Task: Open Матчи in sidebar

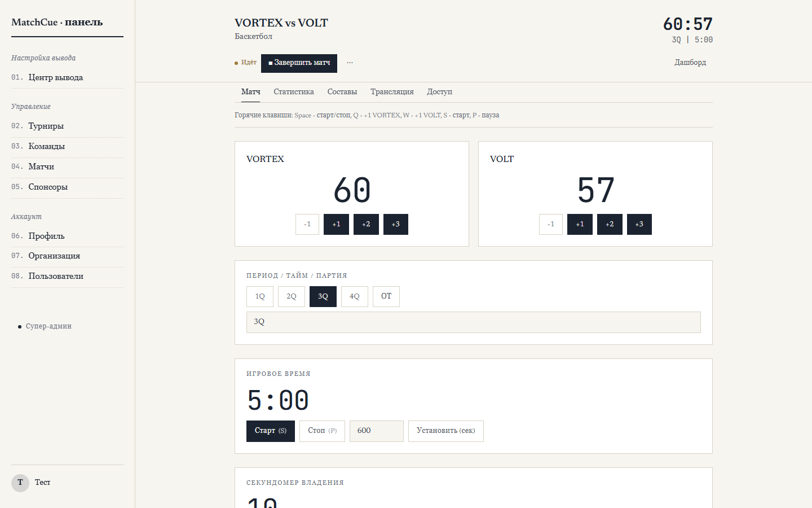Action: point(67,167)
